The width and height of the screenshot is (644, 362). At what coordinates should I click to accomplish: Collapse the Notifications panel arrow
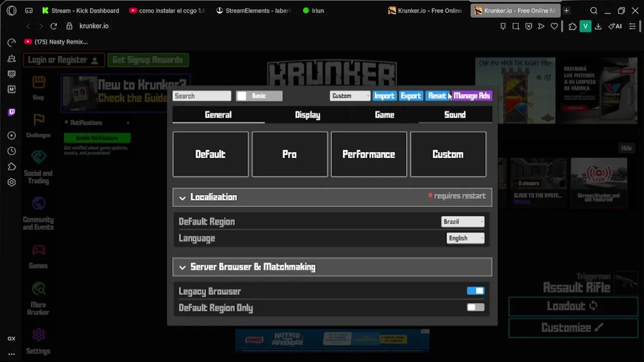coord(128,123)
